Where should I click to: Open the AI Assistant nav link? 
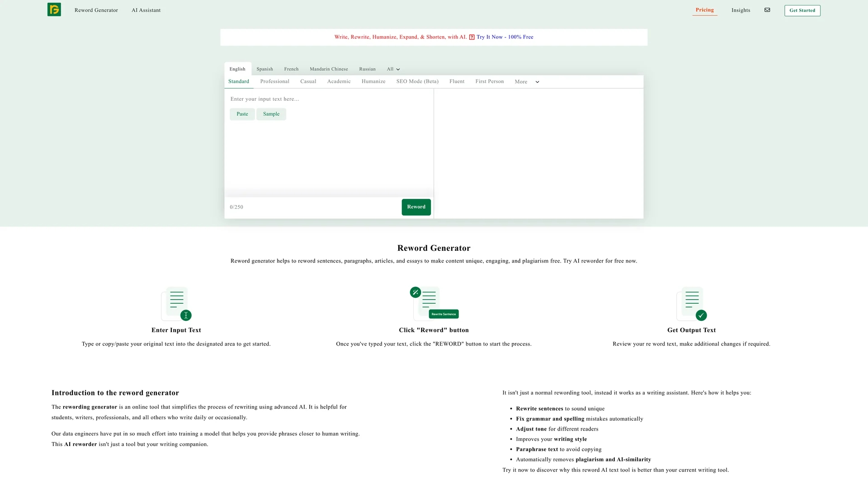point(146,10)
